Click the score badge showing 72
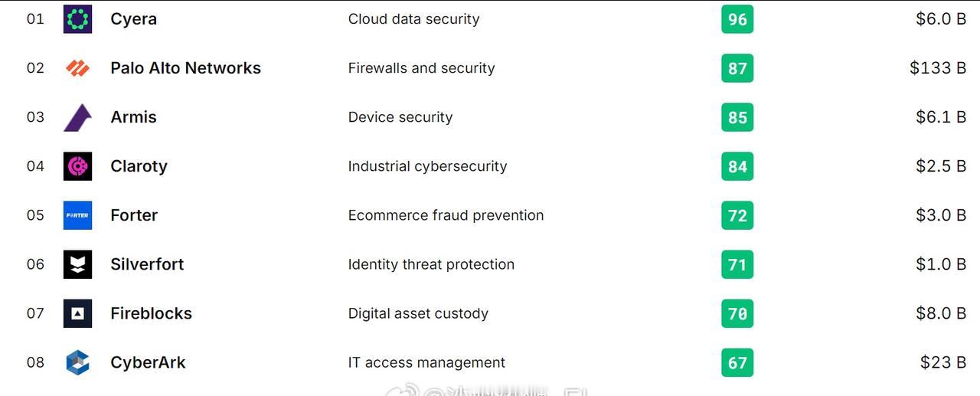 point(737,215)
